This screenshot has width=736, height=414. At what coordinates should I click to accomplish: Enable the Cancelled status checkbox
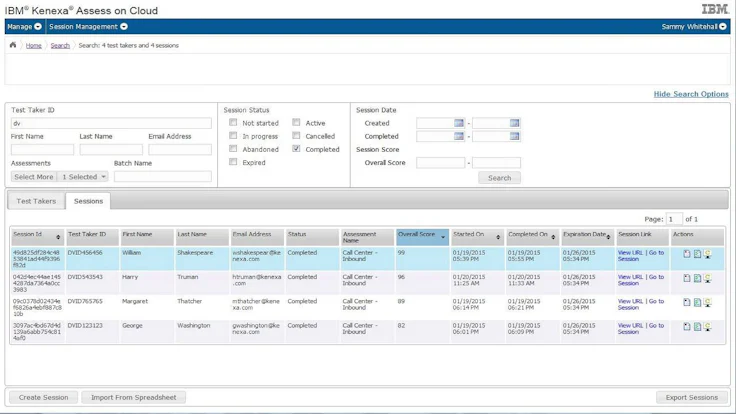296,136
